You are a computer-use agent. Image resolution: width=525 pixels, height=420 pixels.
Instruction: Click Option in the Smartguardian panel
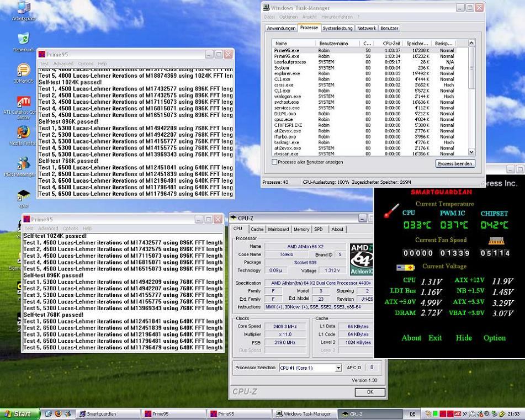495,338
